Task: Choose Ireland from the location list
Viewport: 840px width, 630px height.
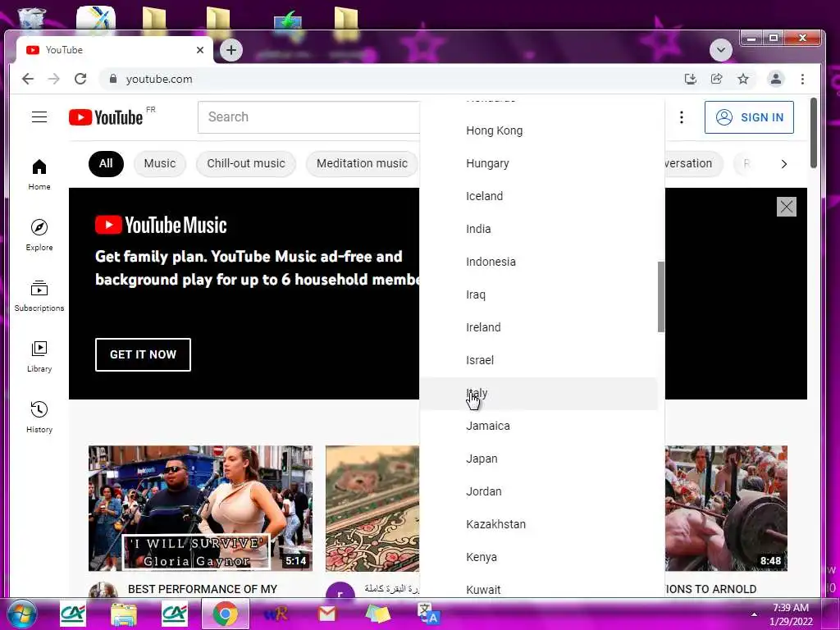Action: [538, 327]
